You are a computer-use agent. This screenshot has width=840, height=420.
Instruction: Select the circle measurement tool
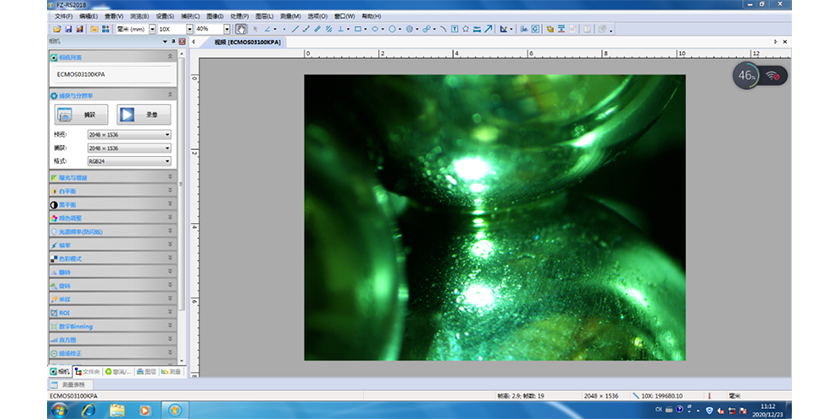coord(392,29)
